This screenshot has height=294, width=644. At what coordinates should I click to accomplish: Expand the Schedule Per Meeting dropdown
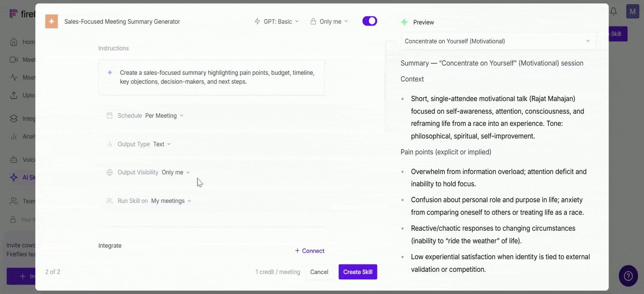click(x=164, y=116)
